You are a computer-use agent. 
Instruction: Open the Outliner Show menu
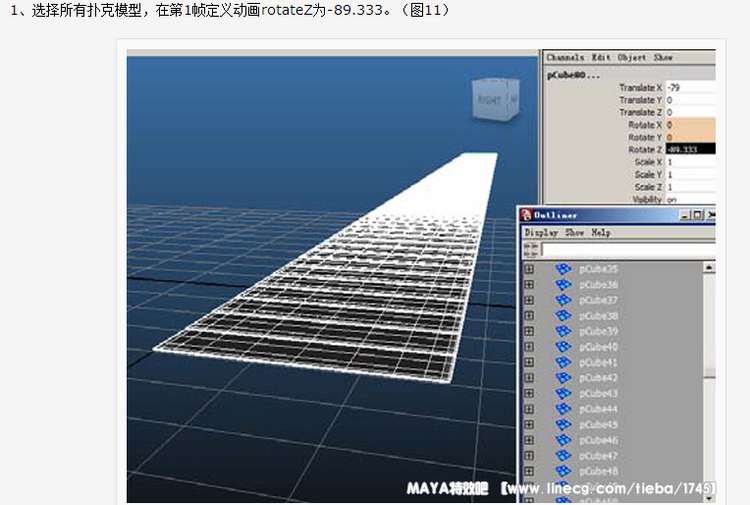[575, 233]
